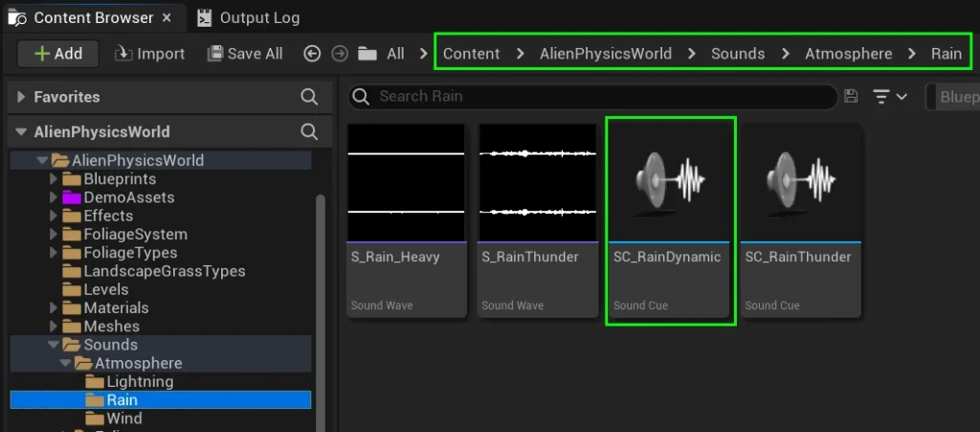The image size is (980, 432).
Task: Click the Atmosphere breadcrumb in path
Action: click(x=848, y=54)
